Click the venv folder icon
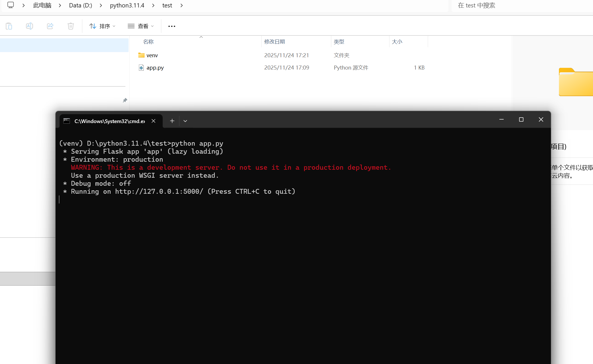Viewport: 593px width, 364px height. [x=141, y=55]
